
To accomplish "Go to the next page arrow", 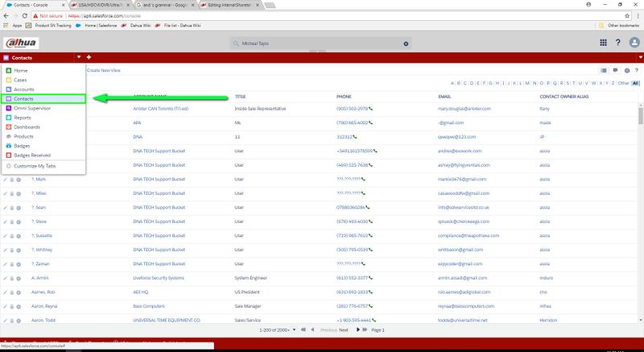I will point(357,329).
